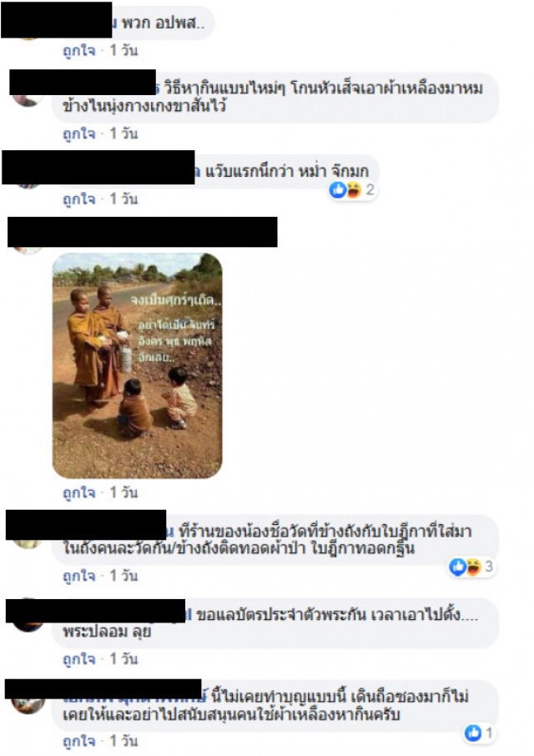Open the monks and children meme image
The width and height of the screenshot is (534, 756).
pos(138,365)
